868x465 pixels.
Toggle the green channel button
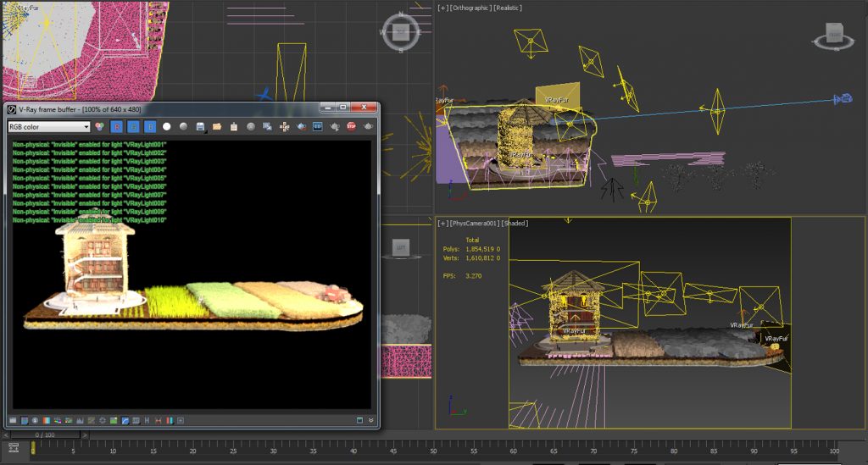click(x=133, y=126)
